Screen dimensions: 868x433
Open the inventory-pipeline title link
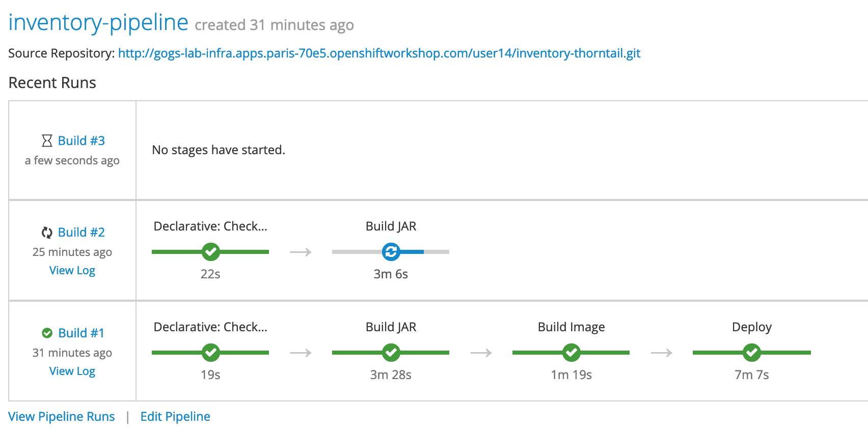98,22
